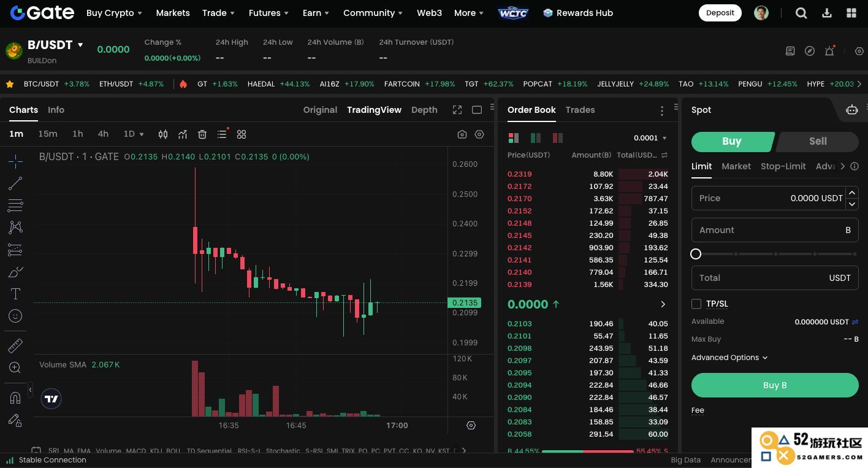Switch to the Sell side toggle
868x468 pixels.
[817, 141]
